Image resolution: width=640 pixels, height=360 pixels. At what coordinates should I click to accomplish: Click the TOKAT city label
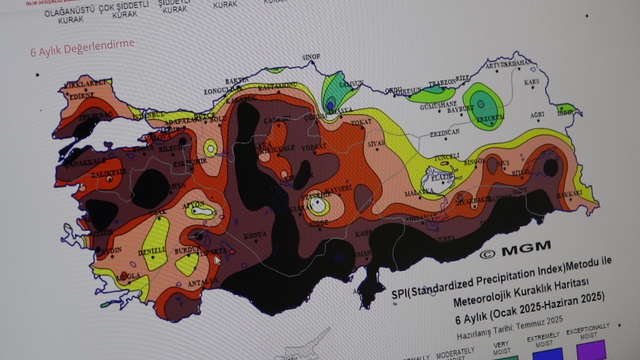click(x=361, y=122)
